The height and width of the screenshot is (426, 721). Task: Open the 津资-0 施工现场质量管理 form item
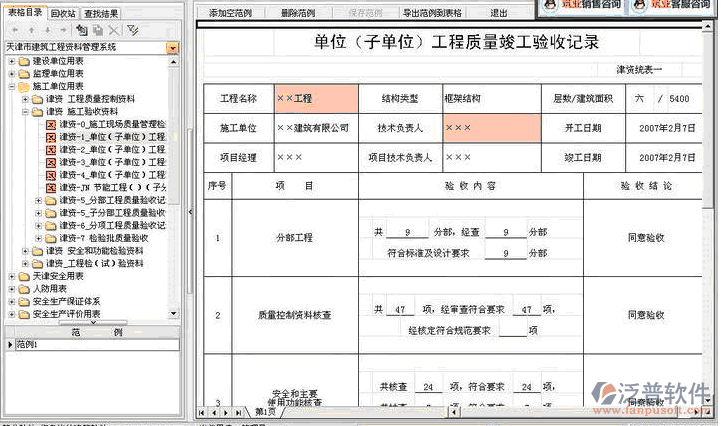pos(111,125)
